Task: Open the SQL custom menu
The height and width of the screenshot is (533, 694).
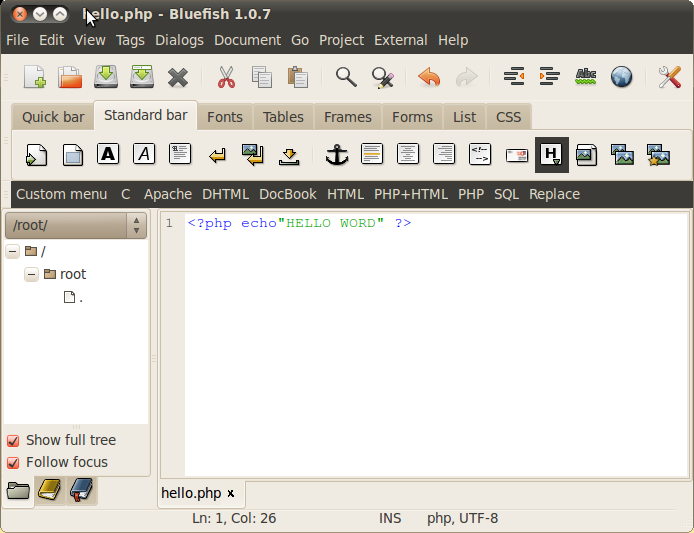Action: click(506, 194)
